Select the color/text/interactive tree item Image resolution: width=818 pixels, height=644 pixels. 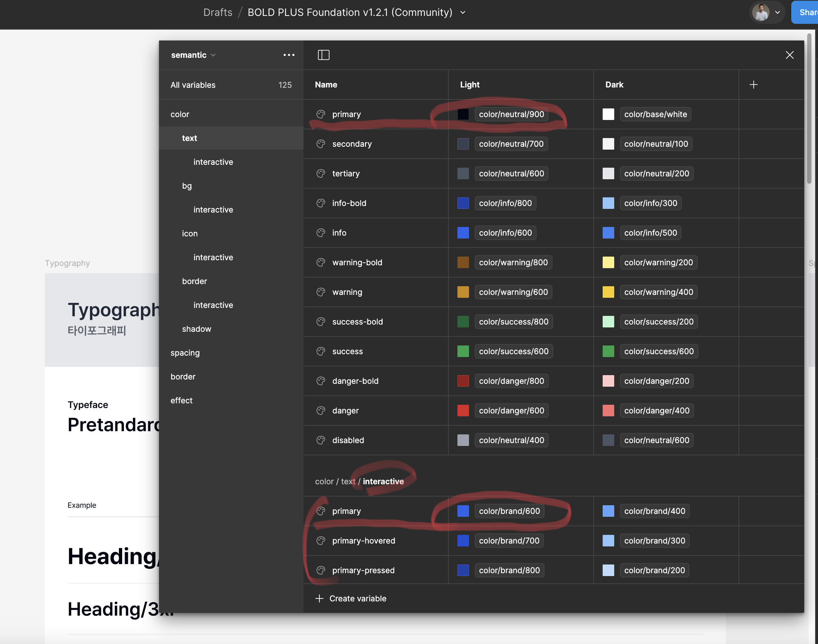click(212, 161)
